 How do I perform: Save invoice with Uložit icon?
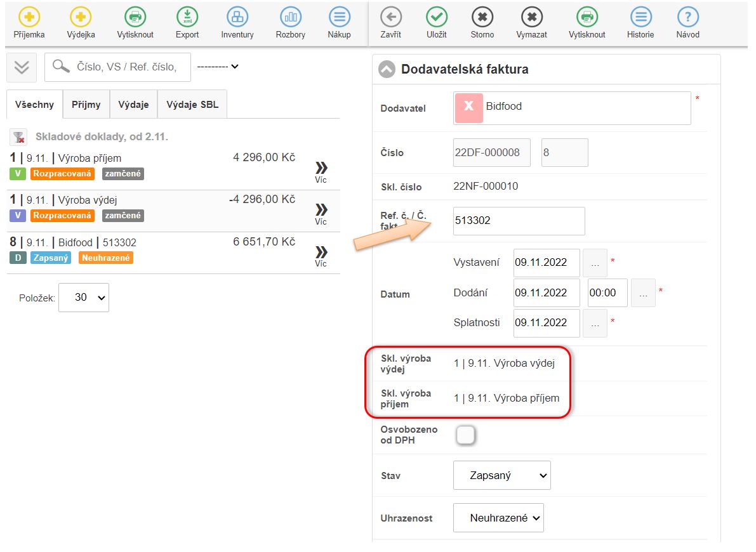[x=436, y=17]
